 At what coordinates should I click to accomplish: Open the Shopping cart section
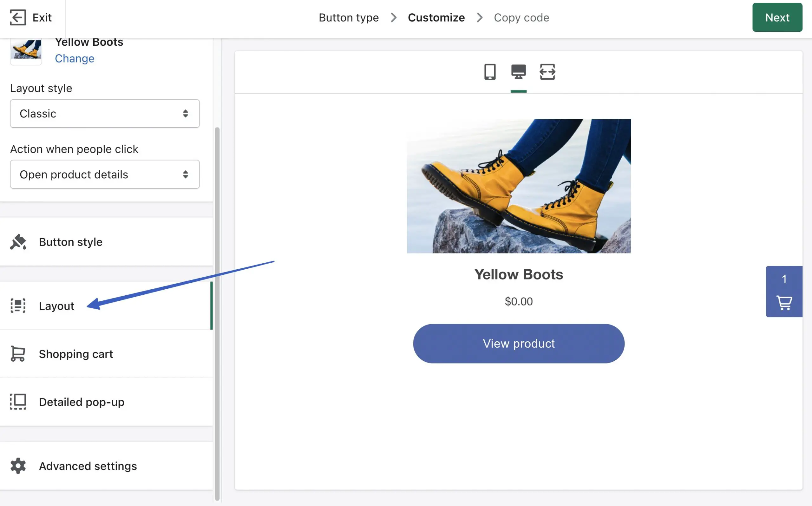pyautogui.click(x=106, y=354)
